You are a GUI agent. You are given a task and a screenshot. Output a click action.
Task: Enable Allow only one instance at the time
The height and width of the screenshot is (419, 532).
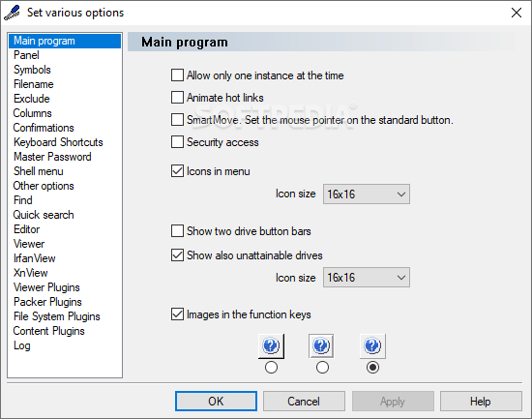[x=177, y=75]
